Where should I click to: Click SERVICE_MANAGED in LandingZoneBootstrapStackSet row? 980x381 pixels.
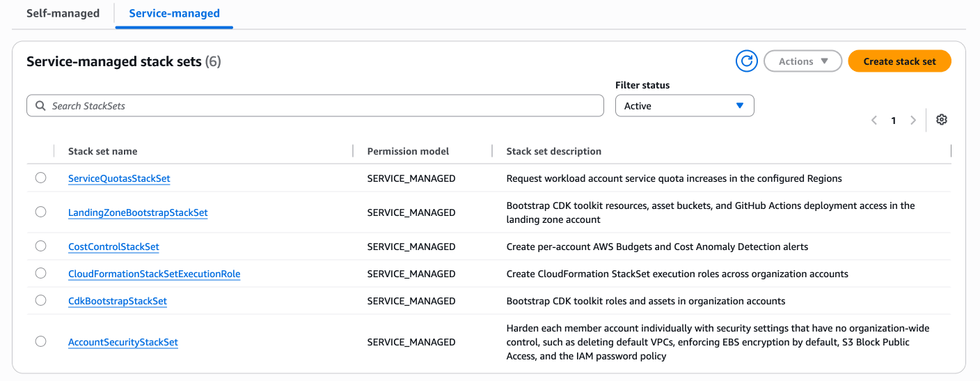411,212
